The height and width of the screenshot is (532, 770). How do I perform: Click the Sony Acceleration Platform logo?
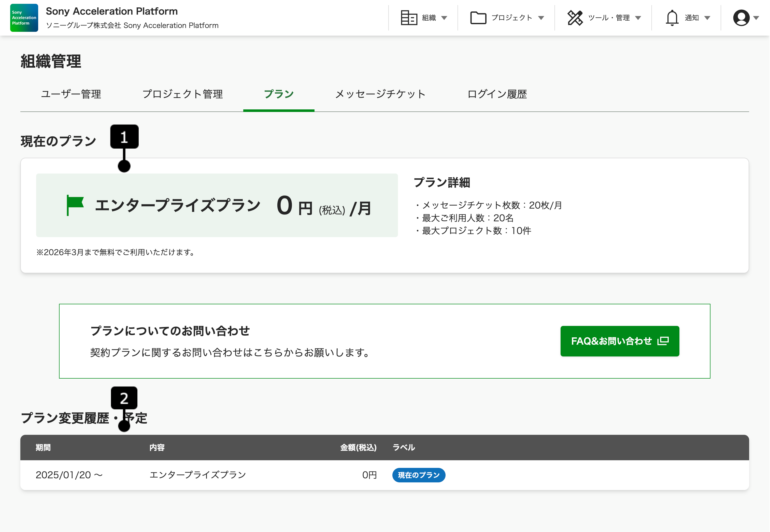coord(24,18)
